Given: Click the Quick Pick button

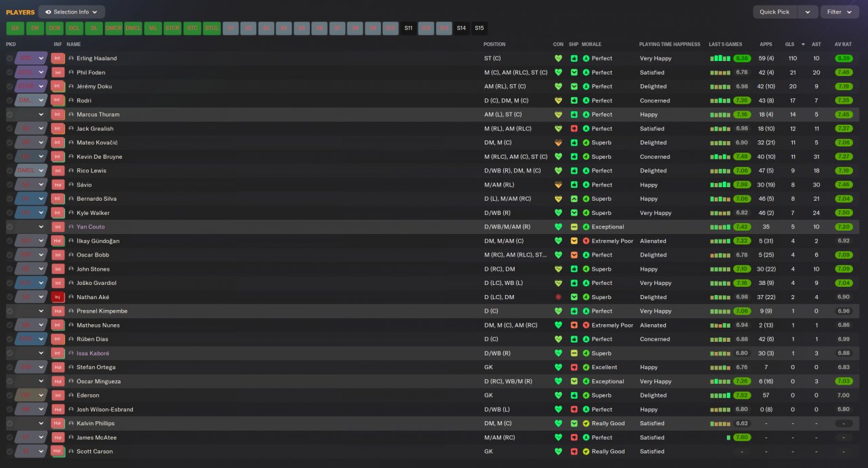Looking at the screenshot, I should point(774,12).
